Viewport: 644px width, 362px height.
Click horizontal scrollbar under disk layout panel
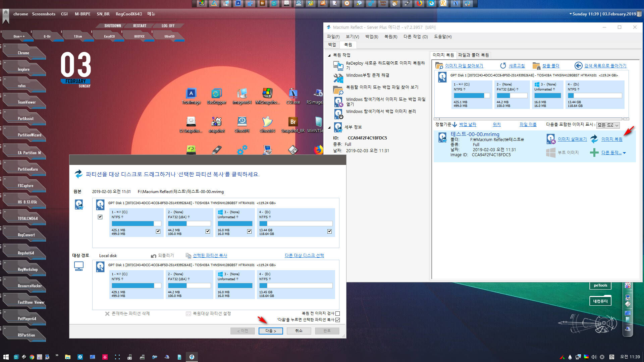531,119
